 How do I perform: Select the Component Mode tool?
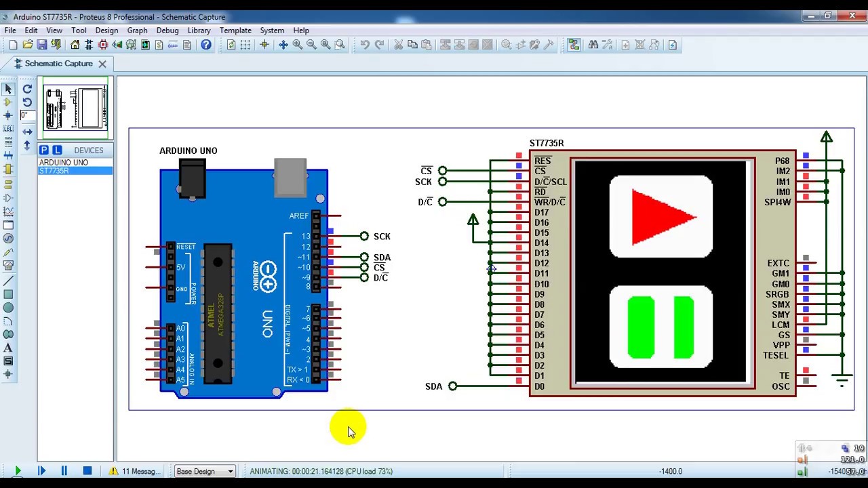8,102
